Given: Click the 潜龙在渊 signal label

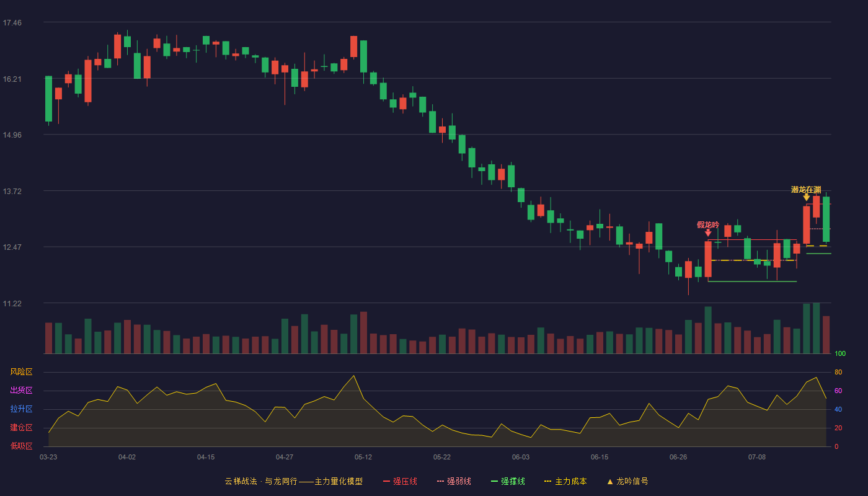Looking at the screenshot, I should pyautogui.click(x=806, y=190).
